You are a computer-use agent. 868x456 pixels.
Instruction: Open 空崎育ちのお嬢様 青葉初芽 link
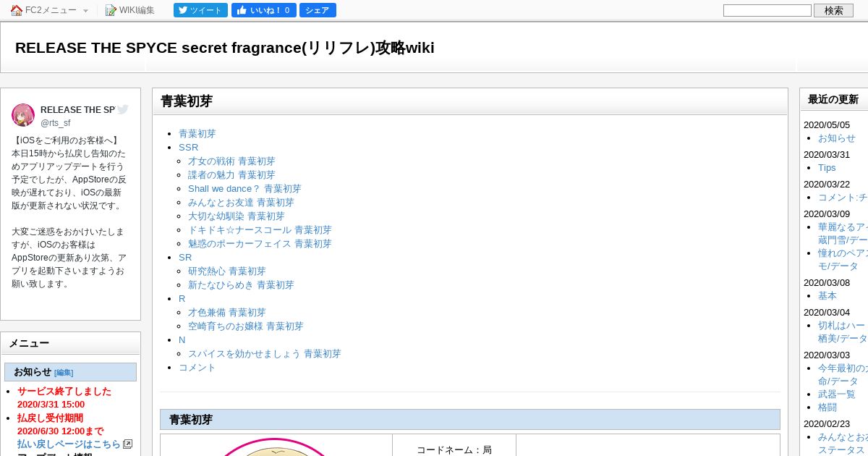(246, 326)
